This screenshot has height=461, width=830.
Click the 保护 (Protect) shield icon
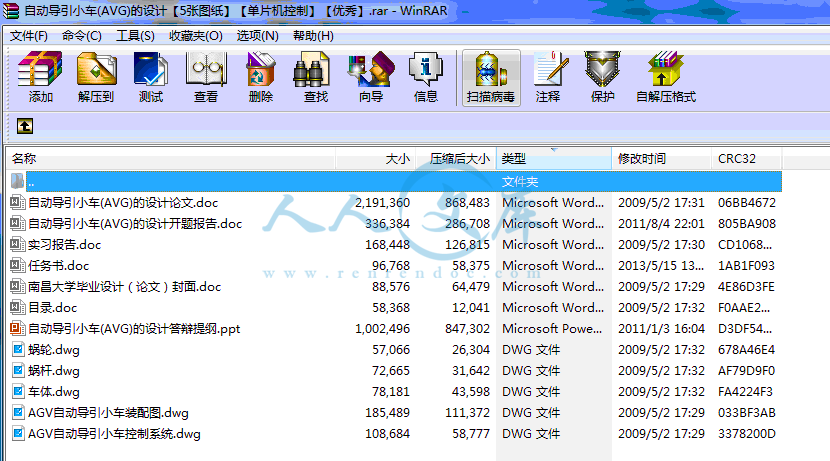[x=602, y=69]
